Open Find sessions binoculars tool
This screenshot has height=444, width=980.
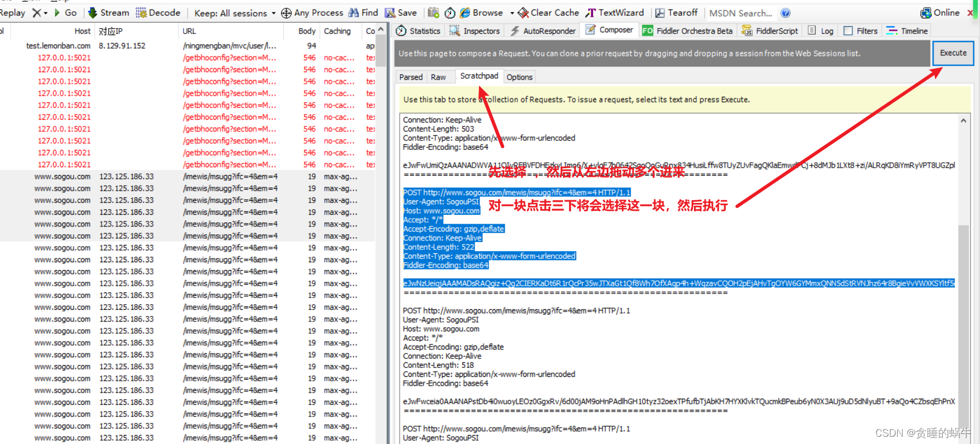coord(363,12)
